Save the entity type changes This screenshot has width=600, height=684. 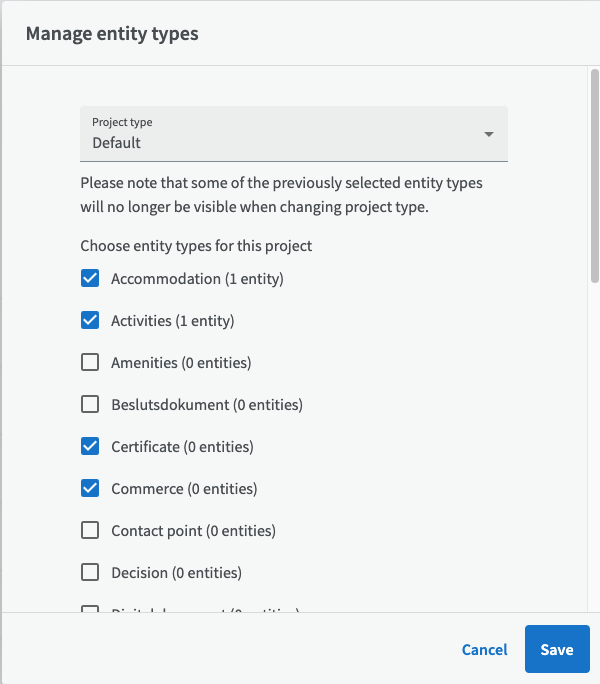point(557,649)
